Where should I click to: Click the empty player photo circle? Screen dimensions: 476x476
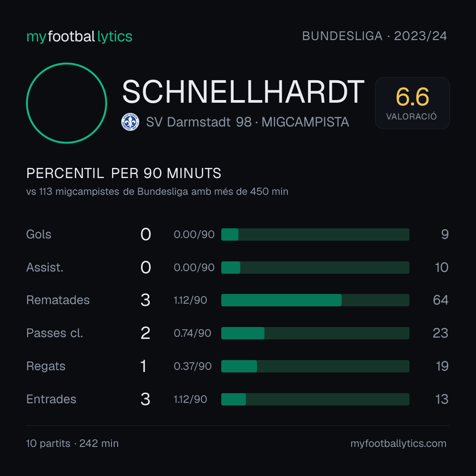click(x=67, y=103)
